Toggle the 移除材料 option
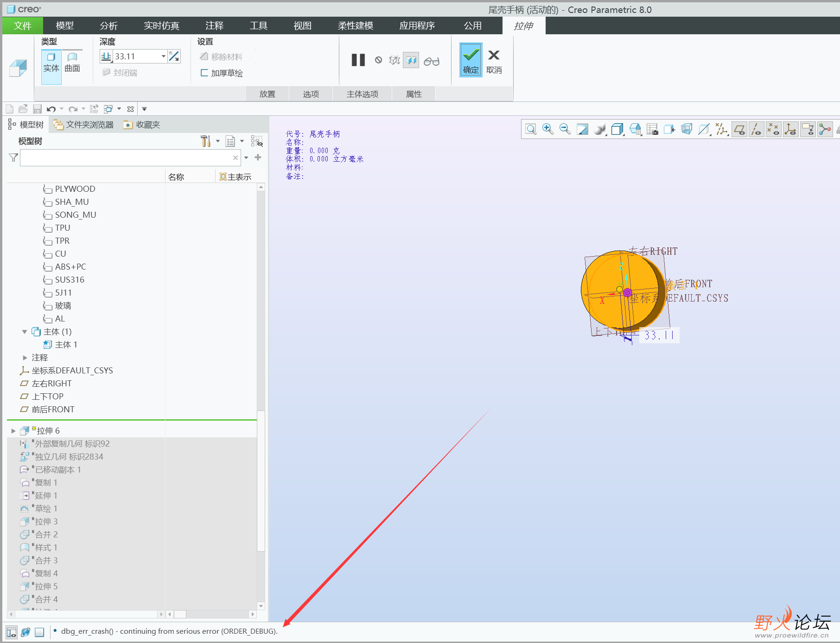This screenshot has height=643, width=840. tap(221, 57)
